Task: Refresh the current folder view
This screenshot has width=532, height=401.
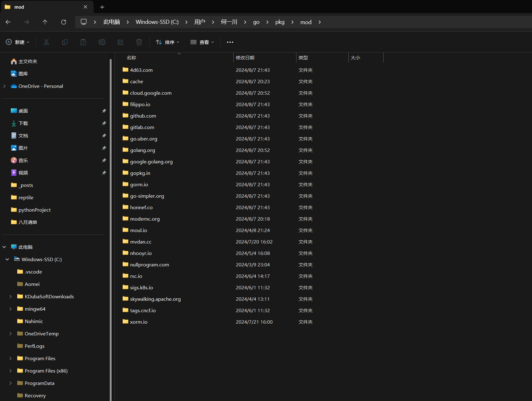Action: click(x=64, y=22)
